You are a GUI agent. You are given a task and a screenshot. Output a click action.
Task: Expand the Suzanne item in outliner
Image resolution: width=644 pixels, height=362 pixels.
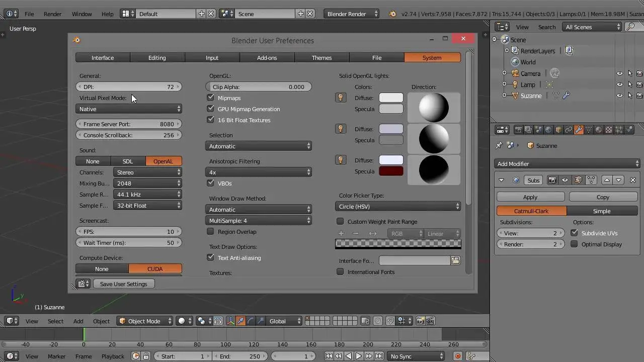pyautogui.click(x=504, y=96)
